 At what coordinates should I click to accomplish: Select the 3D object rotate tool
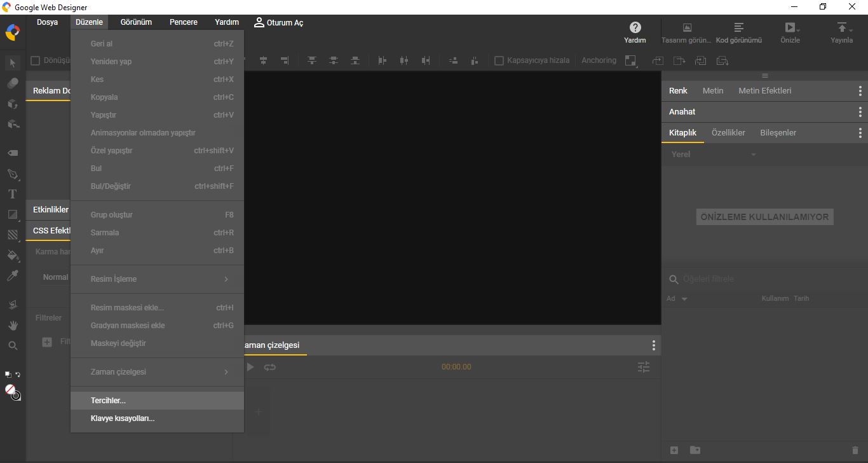[x=13, y=104]
